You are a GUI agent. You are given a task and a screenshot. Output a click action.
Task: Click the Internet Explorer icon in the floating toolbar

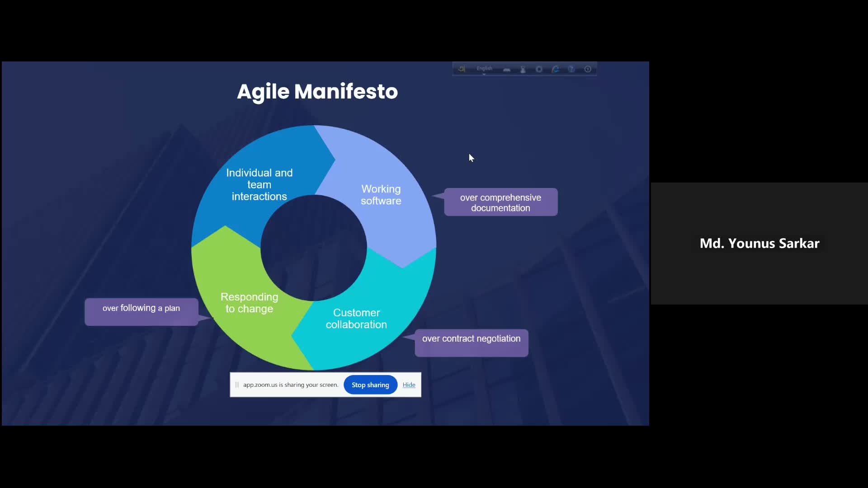coord(555,70)
